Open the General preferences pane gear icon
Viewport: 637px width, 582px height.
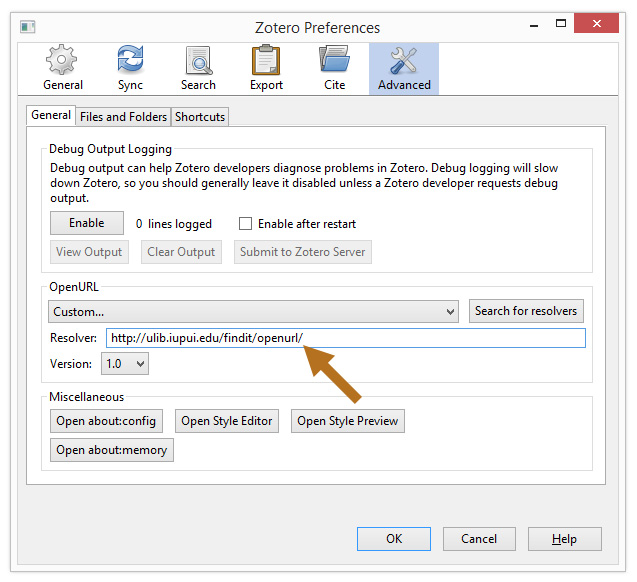pyautogui.click(x=62, y=60)
